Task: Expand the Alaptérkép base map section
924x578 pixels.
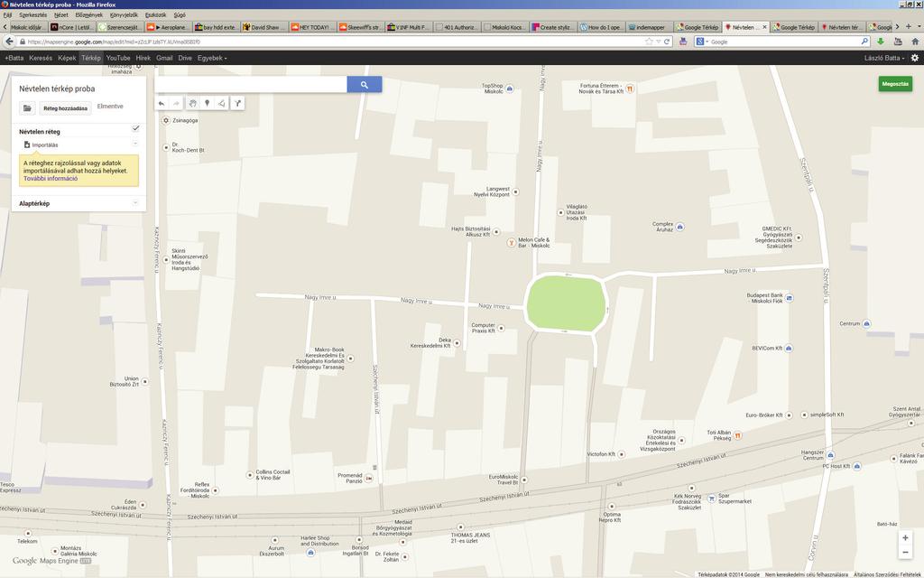Action: click(x=135, y=203)
